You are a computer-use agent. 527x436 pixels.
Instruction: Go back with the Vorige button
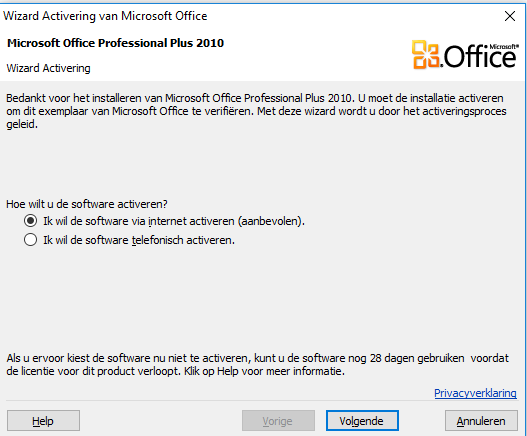[x=278, y=421]
